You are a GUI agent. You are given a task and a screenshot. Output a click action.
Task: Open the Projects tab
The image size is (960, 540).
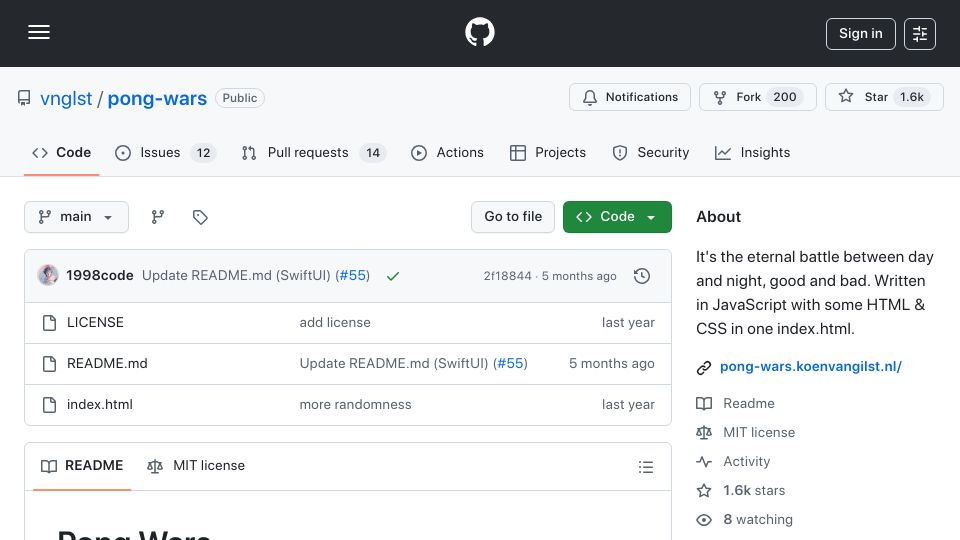[547, 152]
